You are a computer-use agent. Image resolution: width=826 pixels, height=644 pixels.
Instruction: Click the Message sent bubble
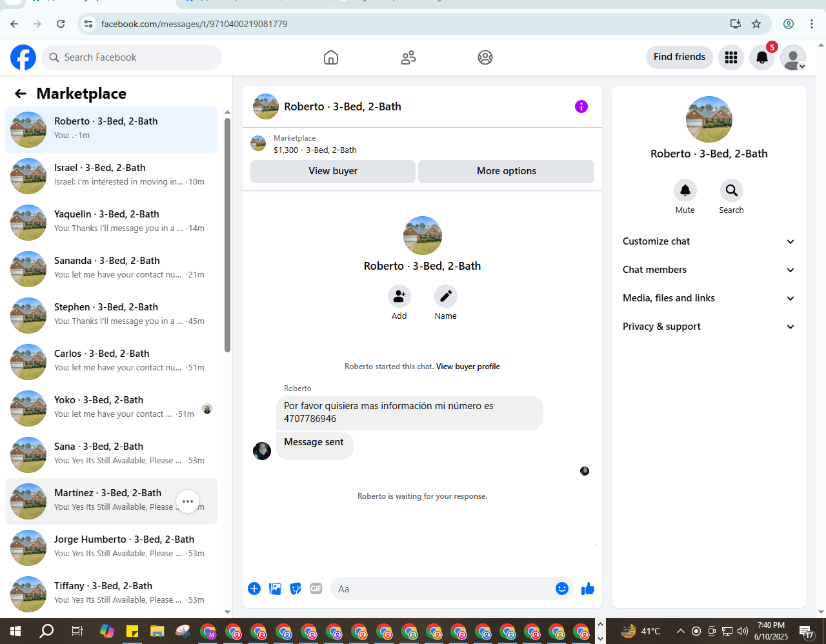pos(315,445)
